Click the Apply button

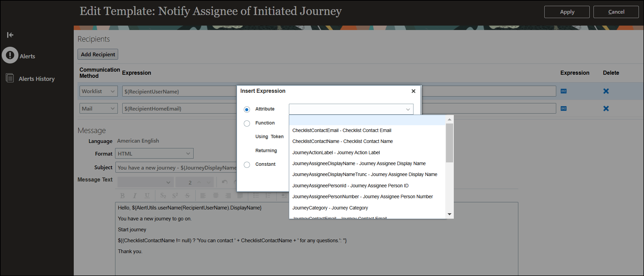tap(567, 12)
